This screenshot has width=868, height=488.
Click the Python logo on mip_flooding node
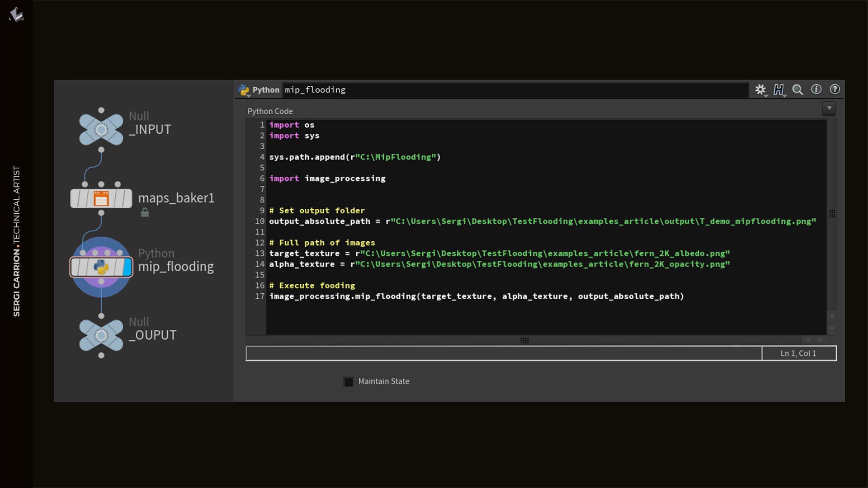point(101,267)
